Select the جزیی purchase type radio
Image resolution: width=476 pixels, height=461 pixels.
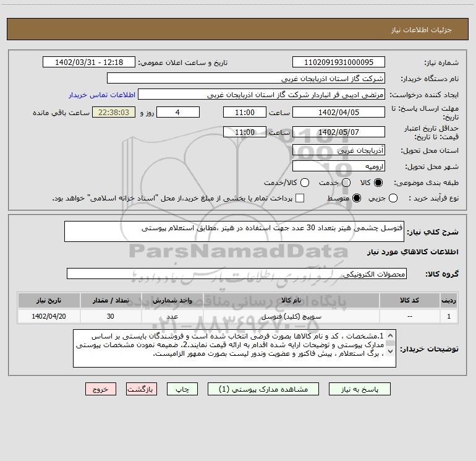click(393, 198)
